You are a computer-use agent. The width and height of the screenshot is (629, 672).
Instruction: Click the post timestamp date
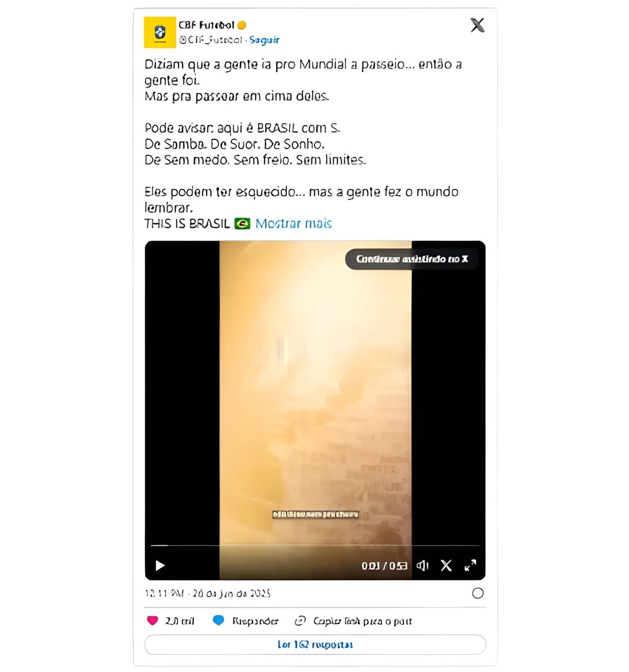(x=208, y=593)
